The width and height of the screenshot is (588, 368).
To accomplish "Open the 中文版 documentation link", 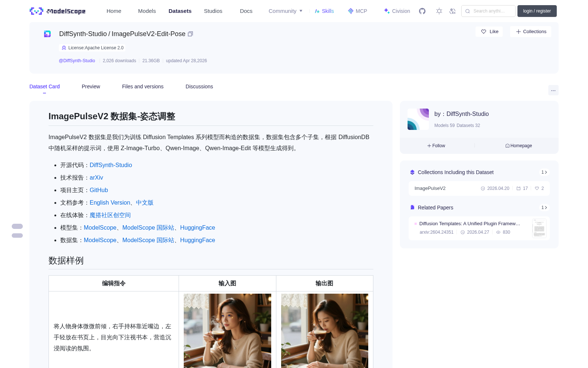I will click(x=145, y=203).
